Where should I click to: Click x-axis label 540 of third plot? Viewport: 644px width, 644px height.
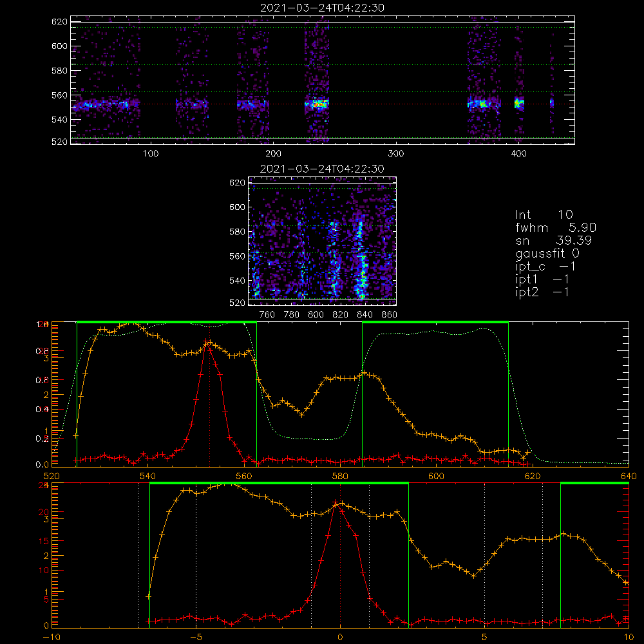tap(148, 476)
